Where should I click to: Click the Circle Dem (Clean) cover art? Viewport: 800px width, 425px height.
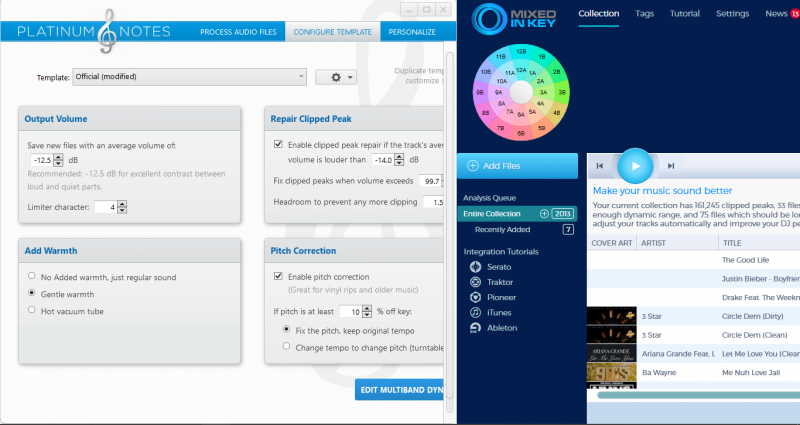click(612, 335)
